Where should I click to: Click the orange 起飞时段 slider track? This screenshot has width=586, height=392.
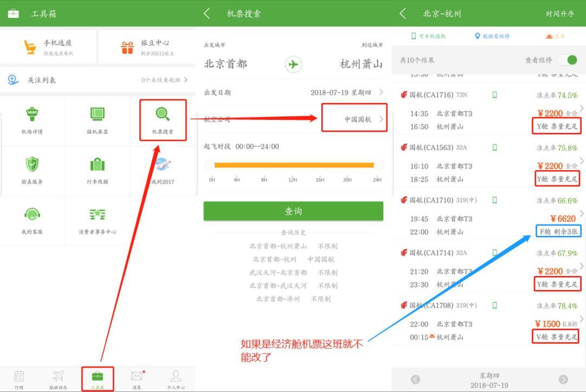(294, 165)
